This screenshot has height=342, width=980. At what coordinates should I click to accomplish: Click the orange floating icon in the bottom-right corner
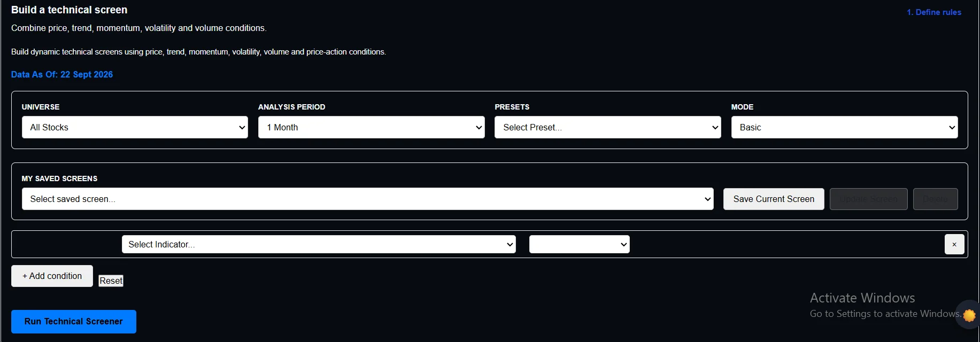(x=969, y=315)
